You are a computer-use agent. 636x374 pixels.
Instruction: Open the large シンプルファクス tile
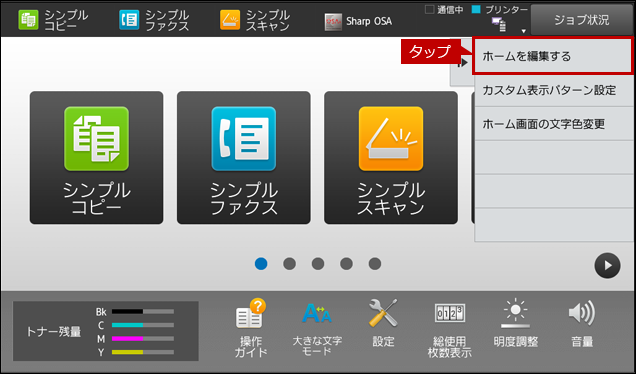point(243,157)
